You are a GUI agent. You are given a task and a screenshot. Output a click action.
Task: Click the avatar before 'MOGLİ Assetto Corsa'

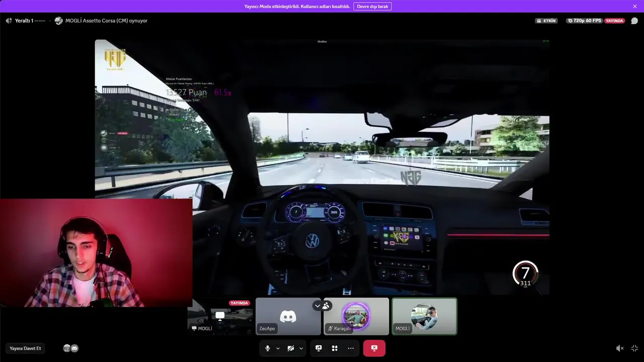[59, 21]
